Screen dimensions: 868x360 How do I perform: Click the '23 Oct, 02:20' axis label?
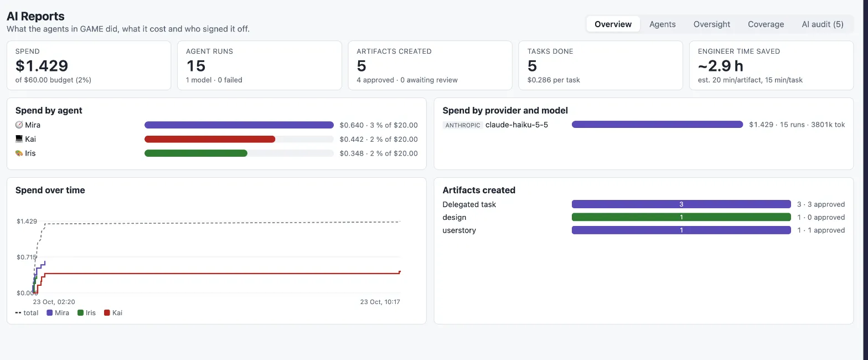(54, 302)
